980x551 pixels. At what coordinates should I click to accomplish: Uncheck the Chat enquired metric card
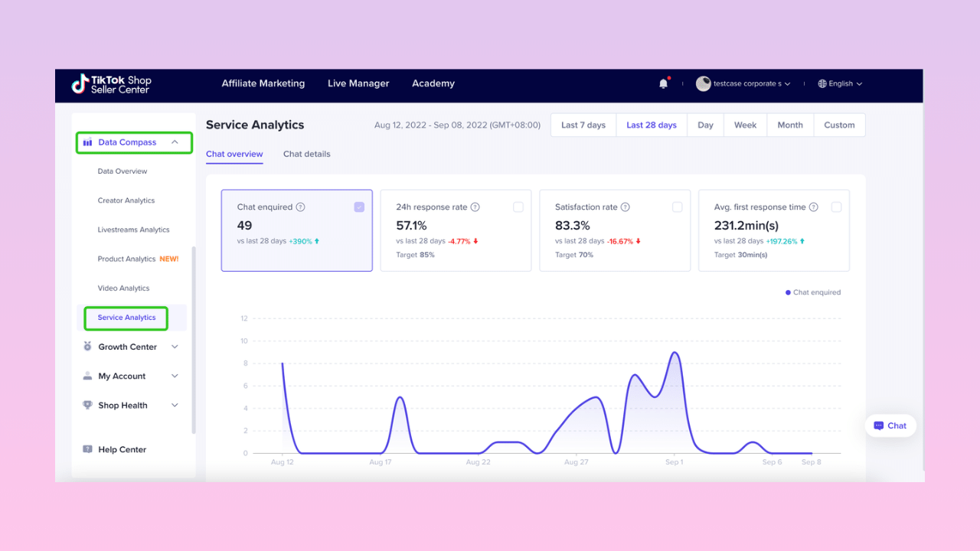pos(359,207)
